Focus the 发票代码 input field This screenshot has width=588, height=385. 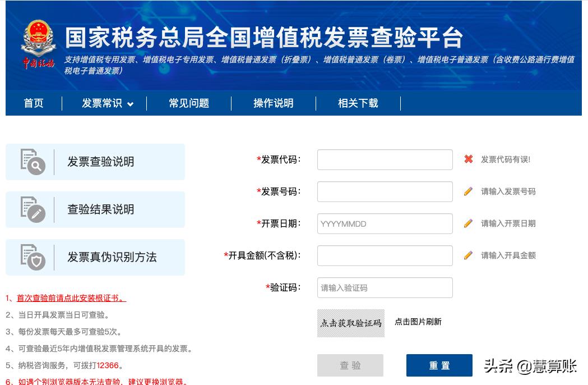pyautogui.click(x=385, y=159)
